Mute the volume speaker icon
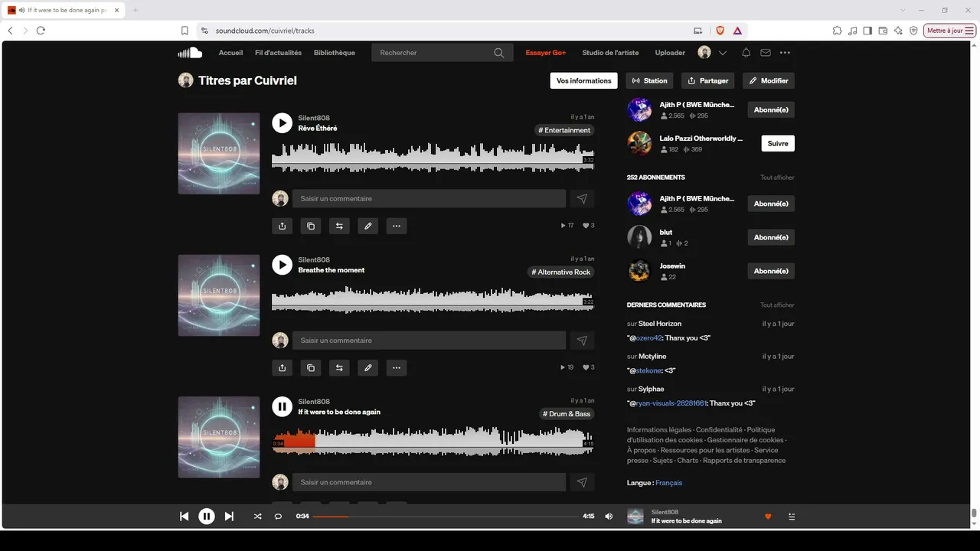The height and width of the screenshot is (551, 980). coord(609,517)
